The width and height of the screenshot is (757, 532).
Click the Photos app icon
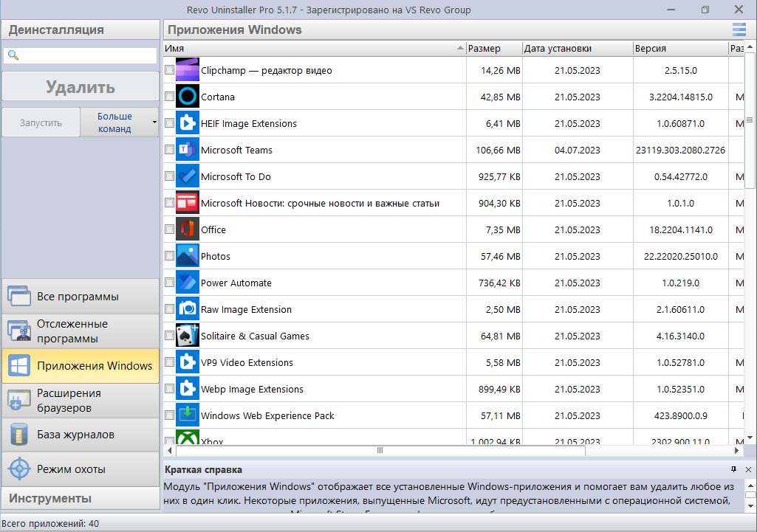click(x=188, y=255)
